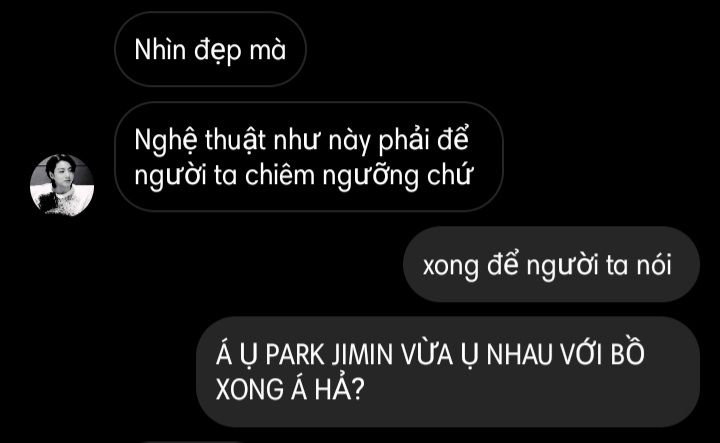Click the word 'ngưỡng' in the second bubble

click(370, 177)
